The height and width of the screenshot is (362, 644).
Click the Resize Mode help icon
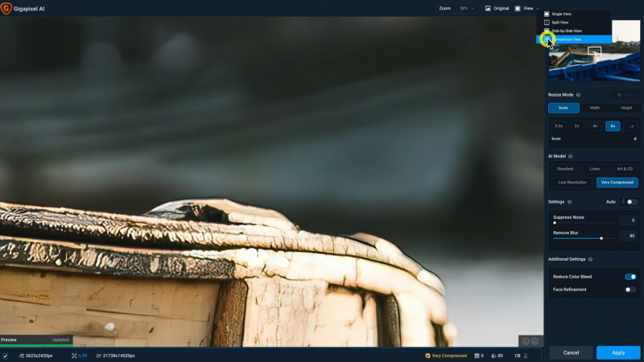tap(579, 95)
